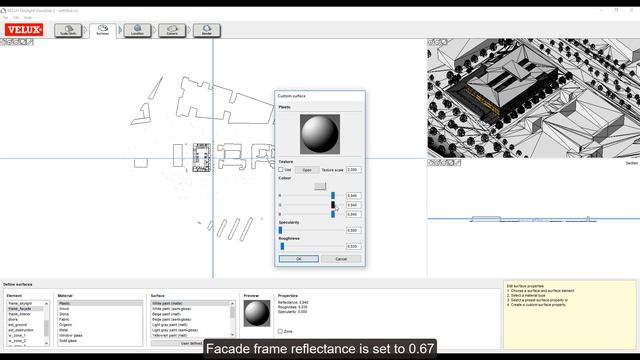Click the VELUX logo
The width and height of the screenshot is (640, 360).
pyautogui.click(x=24, y=30)
